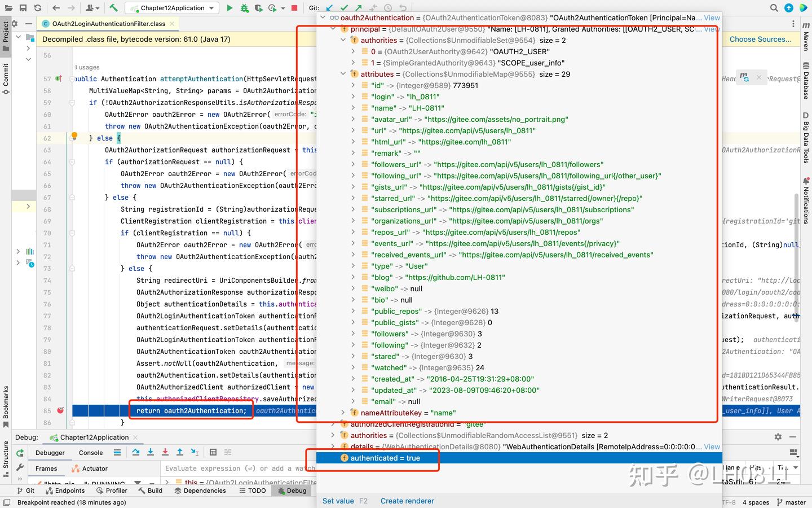This screenshot has height=508, width=812.
Task: Click the Git commit checkmark icon
Action: click(x=345, y=8)
